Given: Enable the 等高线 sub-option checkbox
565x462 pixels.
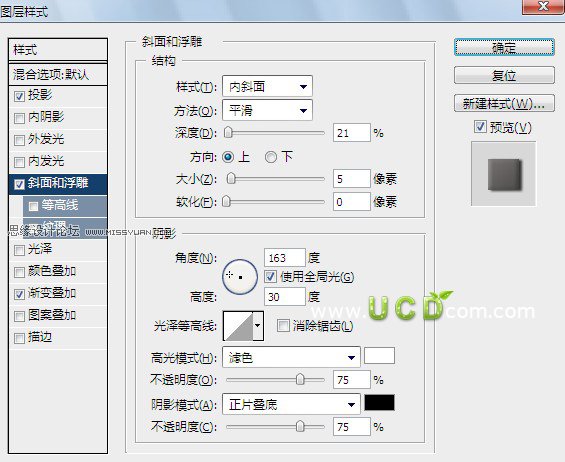Looking at the screenshot, I should tap(33, 206).
